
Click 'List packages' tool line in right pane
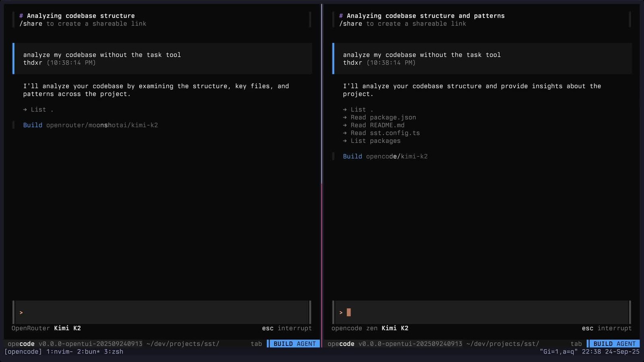pos(372,141)
